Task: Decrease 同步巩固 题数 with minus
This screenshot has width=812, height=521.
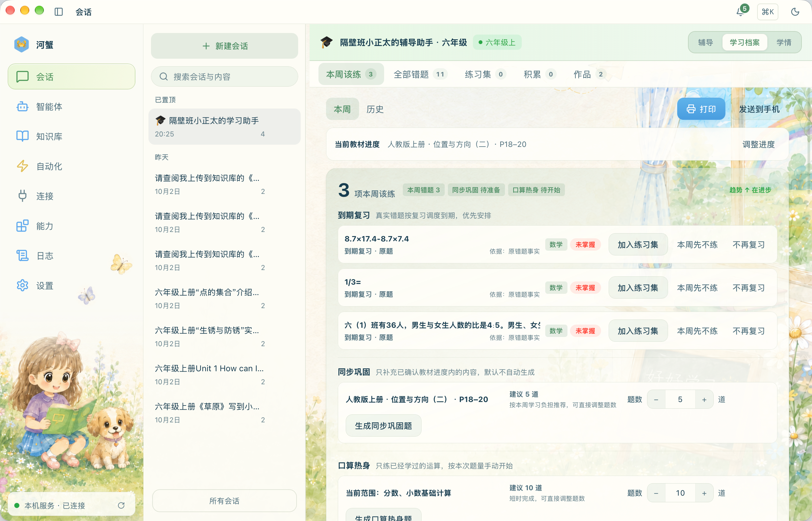Action: (656, 399)
